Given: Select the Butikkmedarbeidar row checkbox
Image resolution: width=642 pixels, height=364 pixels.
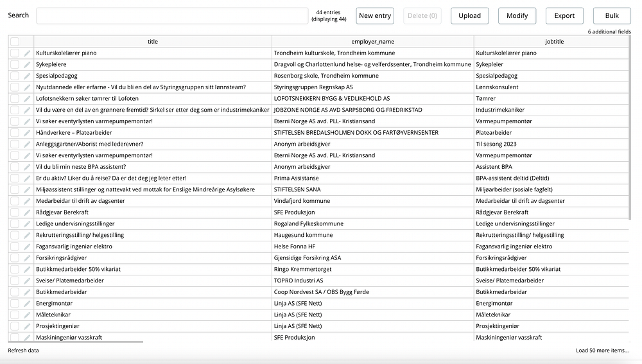Looking at the screenshot, I should [x=15, y=291].
